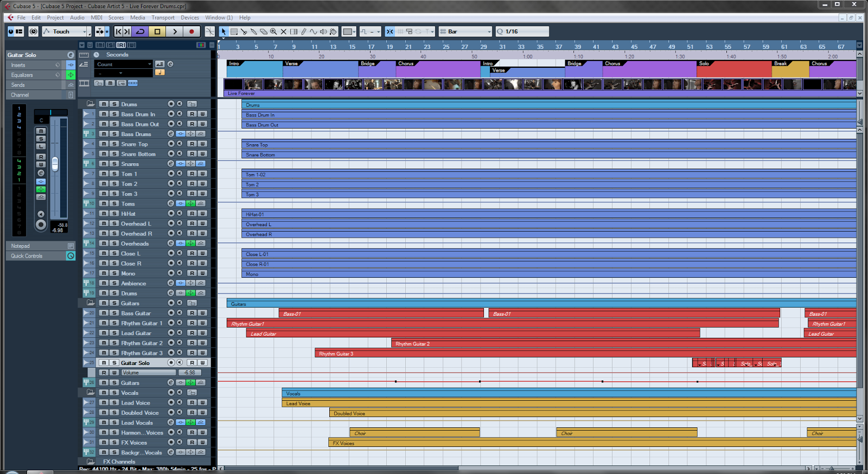Enable monitoring on Tom 1 track
Screen dimensions: 868x474
pyautogui.click(x=180, y=174)
